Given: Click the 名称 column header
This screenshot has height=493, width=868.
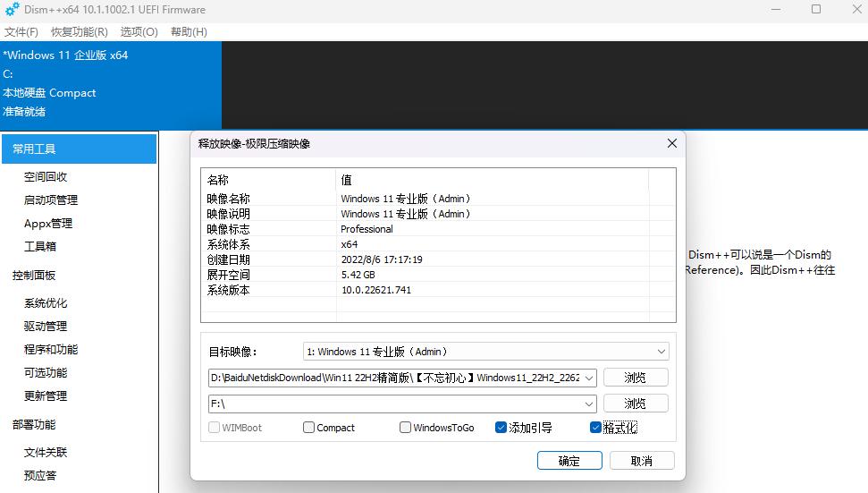Looking at the screenshot, I should coord(268,180).
